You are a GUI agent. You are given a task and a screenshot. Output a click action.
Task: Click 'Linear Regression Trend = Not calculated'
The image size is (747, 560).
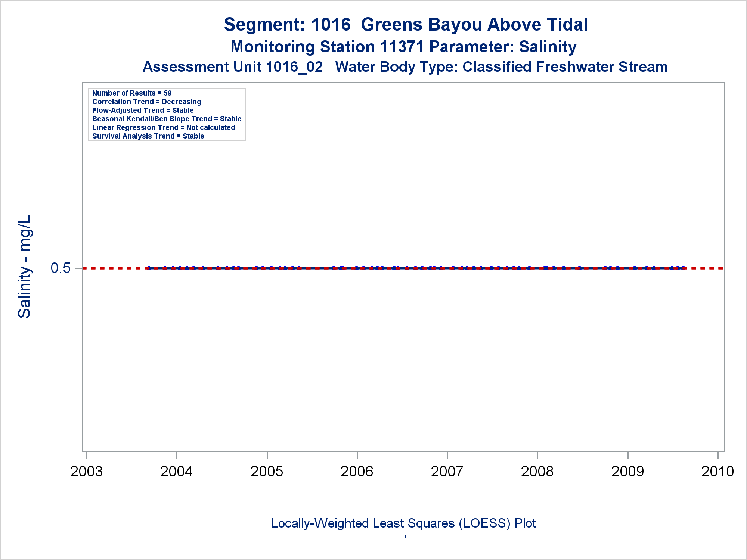[164, 128]
